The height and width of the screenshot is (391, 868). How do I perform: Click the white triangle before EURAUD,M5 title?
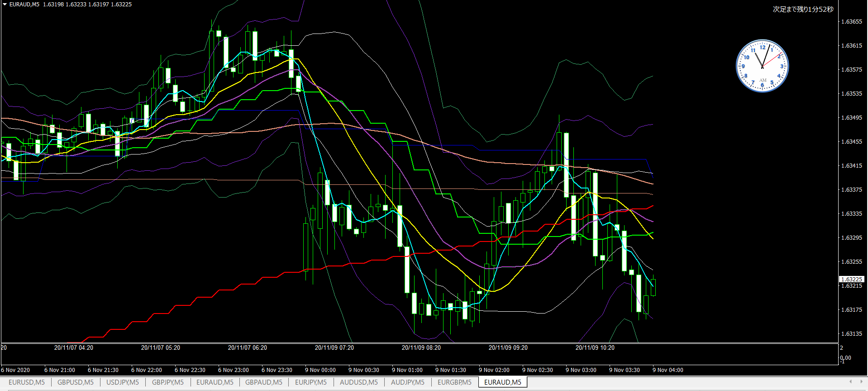pos(5,5)
